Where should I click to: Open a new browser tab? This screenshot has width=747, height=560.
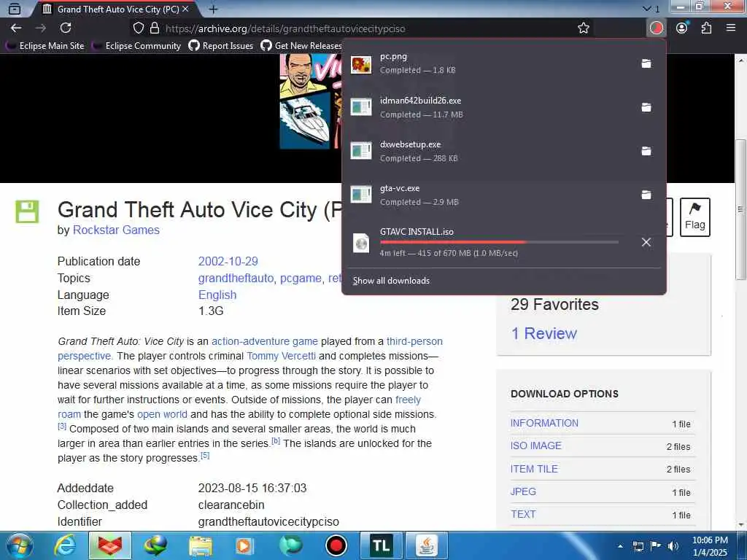(x=214, y=9)
